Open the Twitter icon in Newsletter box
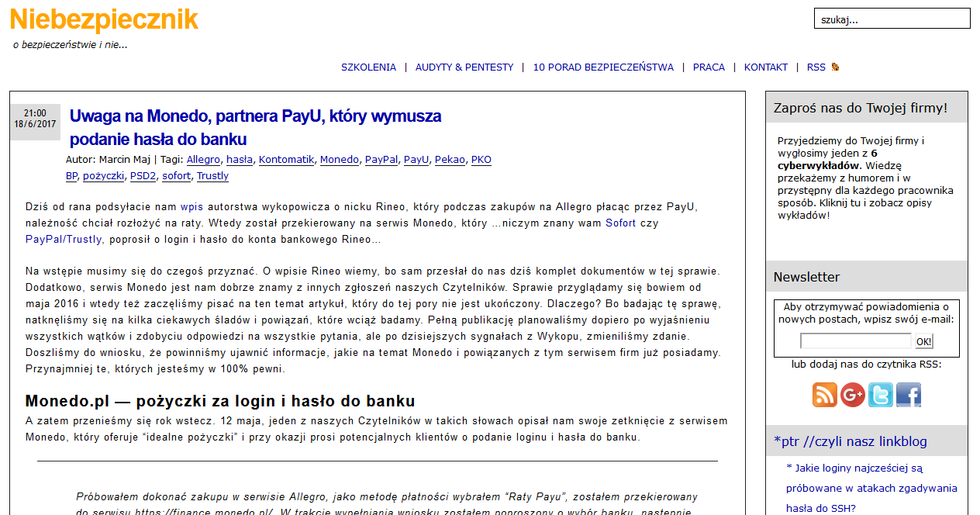980x515 pixels. [881, 394]
